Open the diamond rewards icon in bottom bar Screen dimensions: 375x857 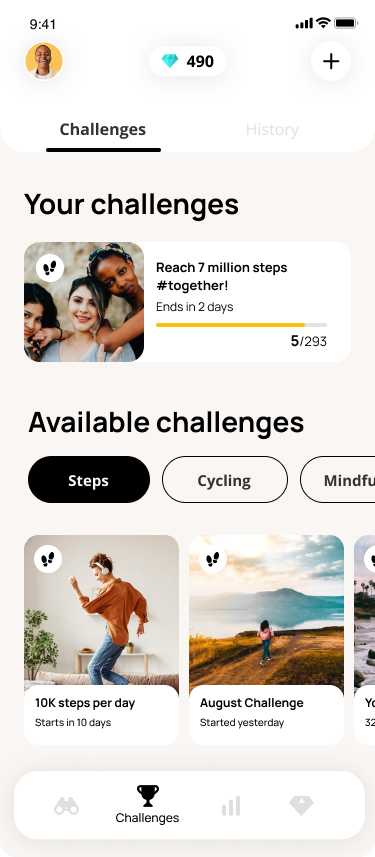point(301,806)
